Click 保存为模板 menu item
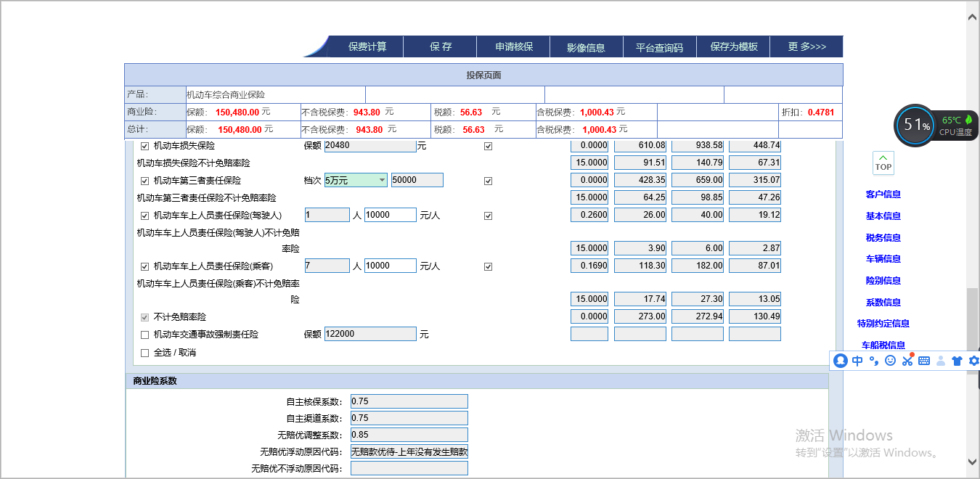 [x=734, y=46]
